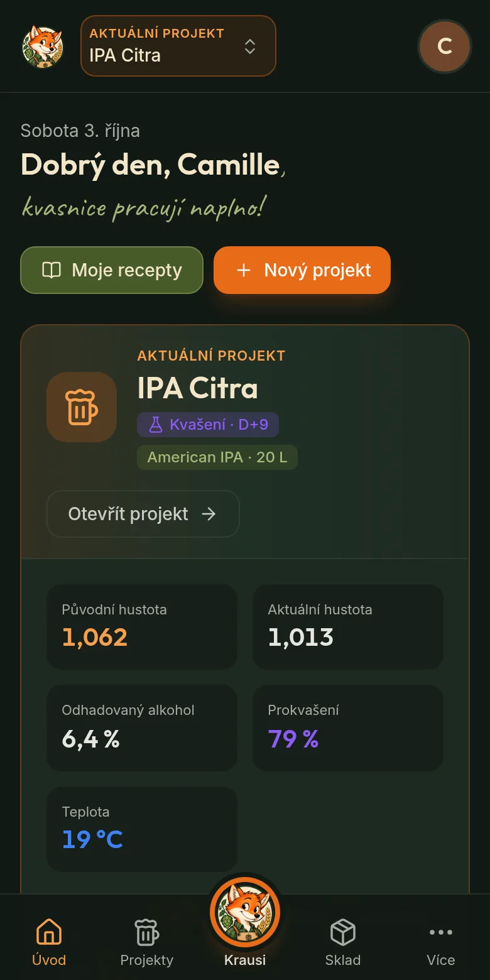Select the Aktuální hustota 1,013 tile
Screen dimensions: 490x980
tap(348, 627)
